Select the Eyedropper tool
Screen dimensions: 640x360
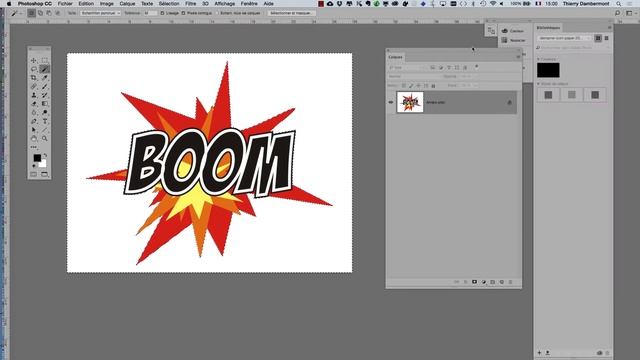point(44,78)
